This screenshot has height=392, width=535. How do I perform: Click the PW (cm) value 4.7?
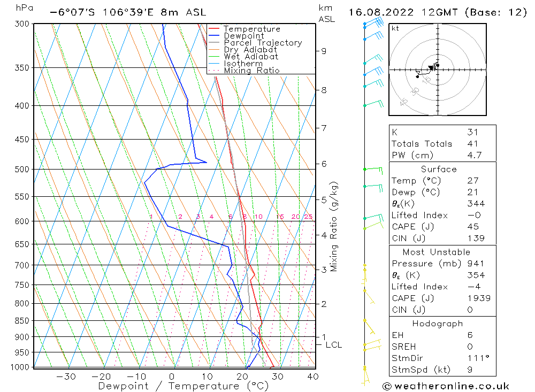click(475, 156)
